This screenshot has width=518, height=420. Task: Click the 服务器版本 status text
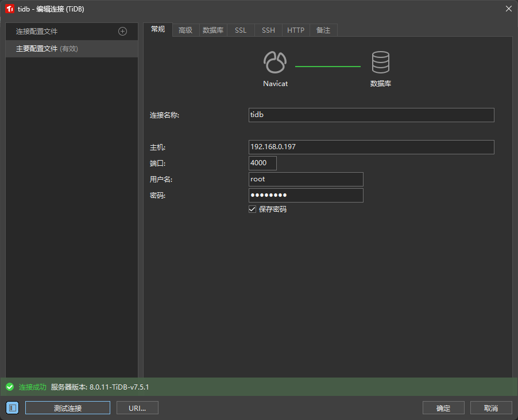click(100, 387)
